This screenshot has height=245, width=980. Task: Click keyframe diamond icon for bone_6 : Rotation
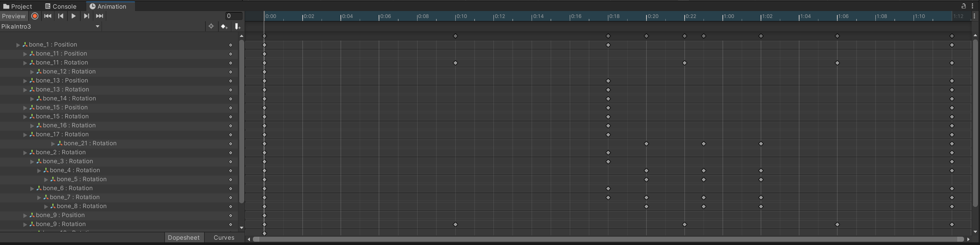point(231,188)
